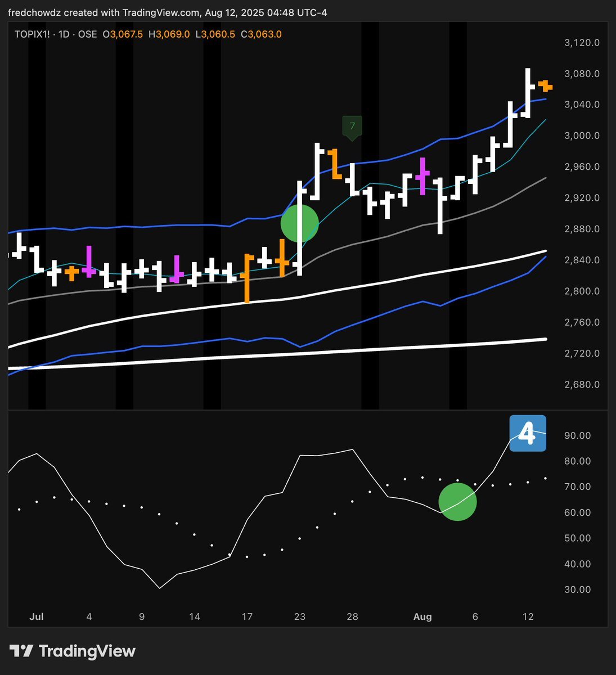The width and height of the screenshot is (616, 675).
Task: Click the 6 date label on time axis
Action: [475, 616]
